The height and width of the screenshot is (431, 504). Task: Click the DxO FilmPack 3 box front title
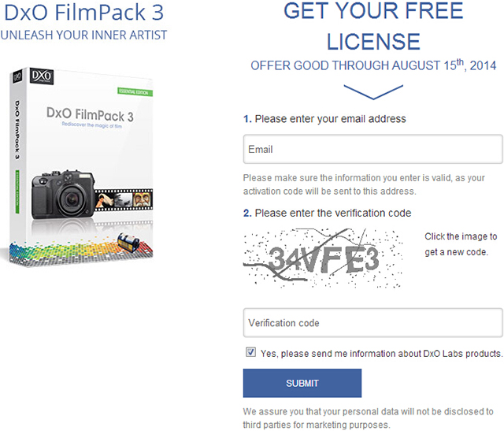(90, 115)
